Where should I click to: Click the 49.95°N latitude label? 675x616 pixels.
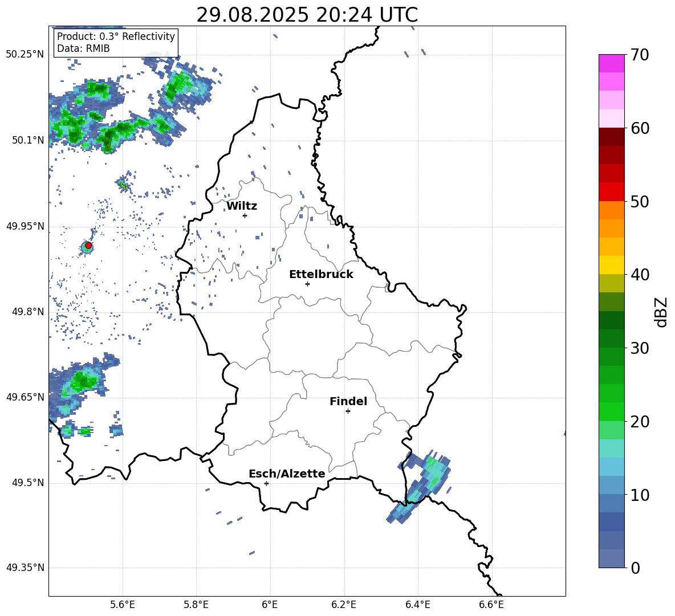tap(25, 226)
